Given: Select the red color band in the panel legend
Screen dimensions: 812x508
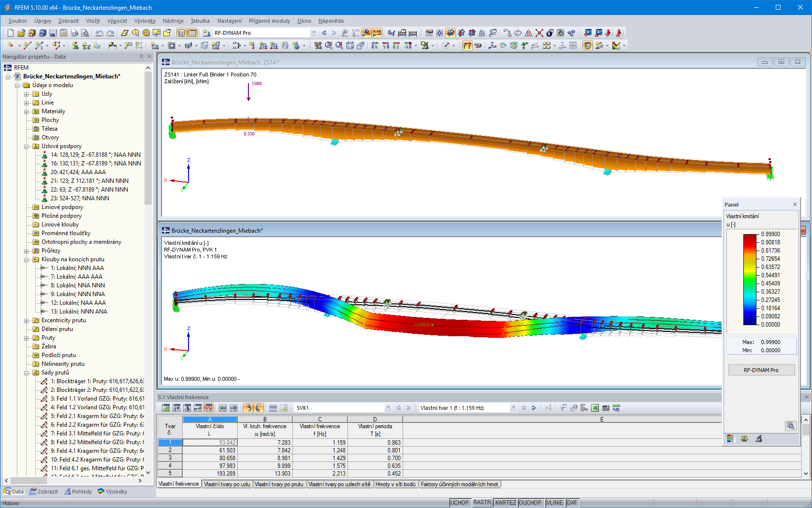Looking at the screenshot, I should [750, 242].
